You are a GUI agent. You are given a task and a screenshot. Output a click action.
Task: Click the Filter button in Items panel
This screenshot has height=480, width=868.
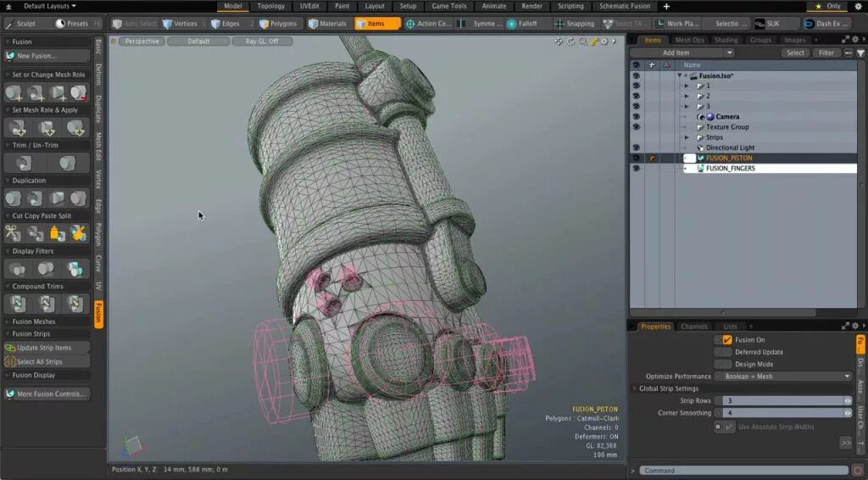click(826, 53)
